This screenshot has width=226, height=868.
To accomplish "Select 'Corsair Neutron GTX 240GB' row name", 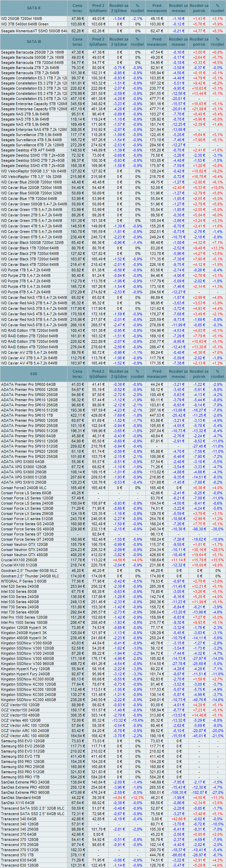I will tap(24, 550).
